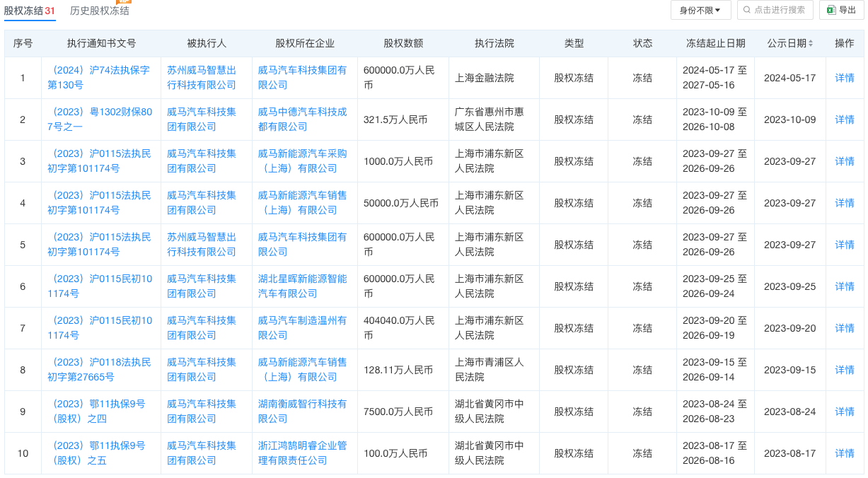Image resolution: width=868 pixels, height=478 pixels.
Task: Click the 导出 export button
Action: point(841,10)
